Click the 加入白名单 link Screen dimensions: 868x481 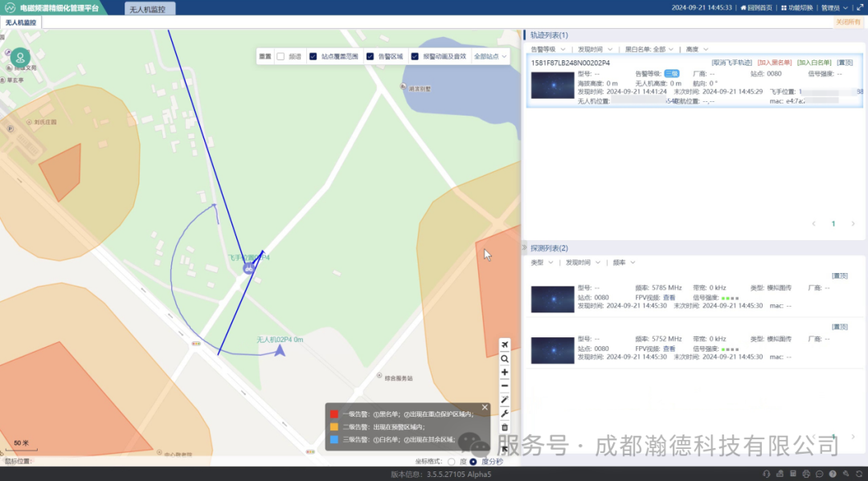(813, 63)
